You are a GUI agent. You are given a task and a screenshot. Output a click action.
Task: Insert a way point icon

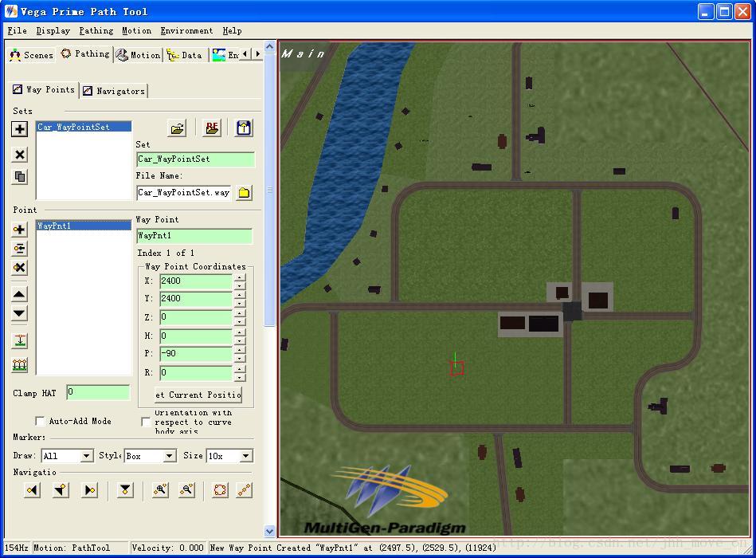tap(19, 249)
